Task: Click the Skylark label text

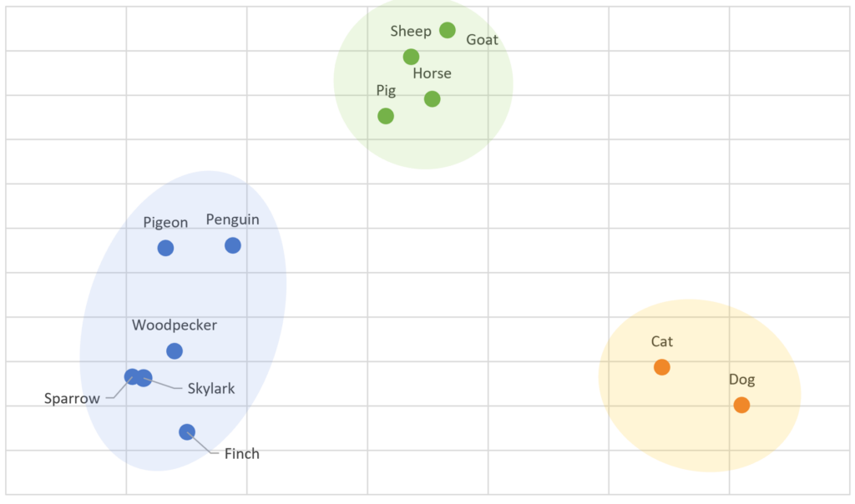Action: (211, 389)
